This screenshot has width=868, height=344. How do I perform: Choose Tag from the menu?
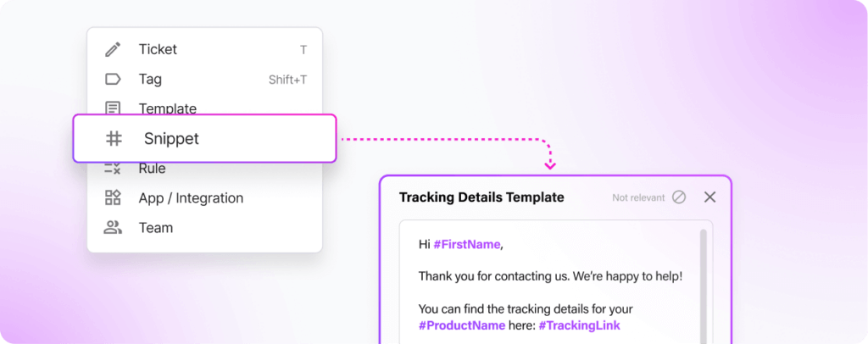click(150, 80)
